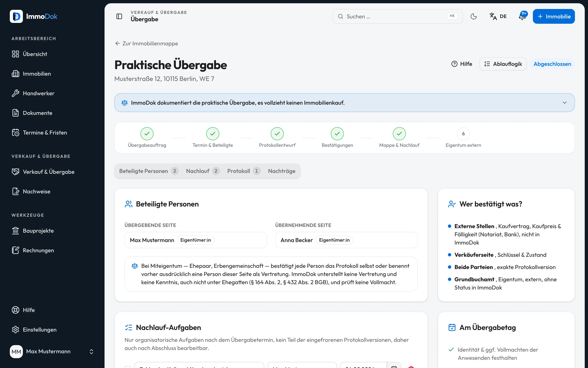Image resolution: width=588 pixels, height=368 pixels.
Task: Switch to the Nachlauf tab
Action: 203,171
